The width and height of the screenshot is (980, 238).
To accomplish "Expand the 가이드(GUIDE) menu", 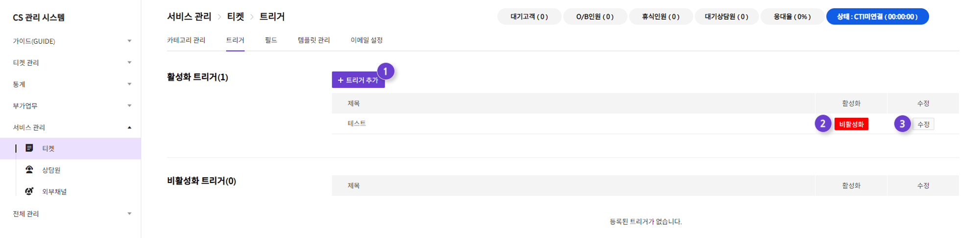I will (129, 41).
